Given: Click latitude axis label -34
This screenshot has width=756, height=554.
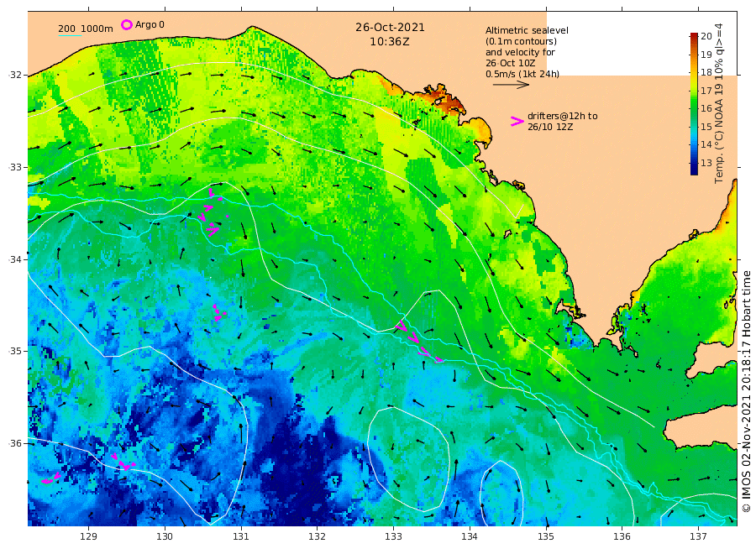Looking at the screenshot, I should [15, 259].
